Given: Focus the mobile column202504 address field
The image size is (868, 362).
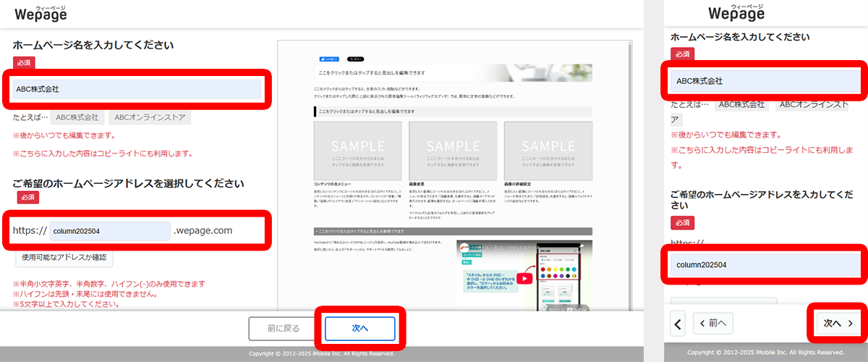Looking at the screenshot, I should pos(764,265).
